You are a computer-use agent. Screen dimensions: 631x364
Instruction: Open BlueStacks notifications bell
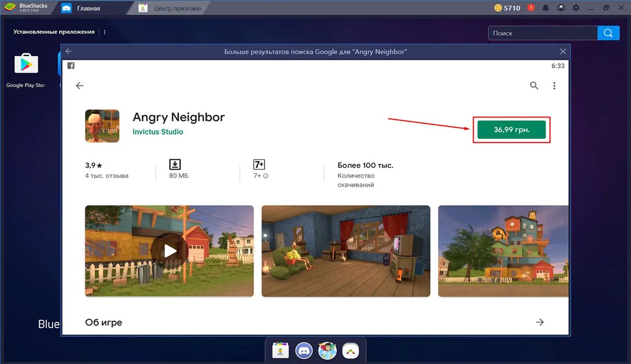[545, 7]
